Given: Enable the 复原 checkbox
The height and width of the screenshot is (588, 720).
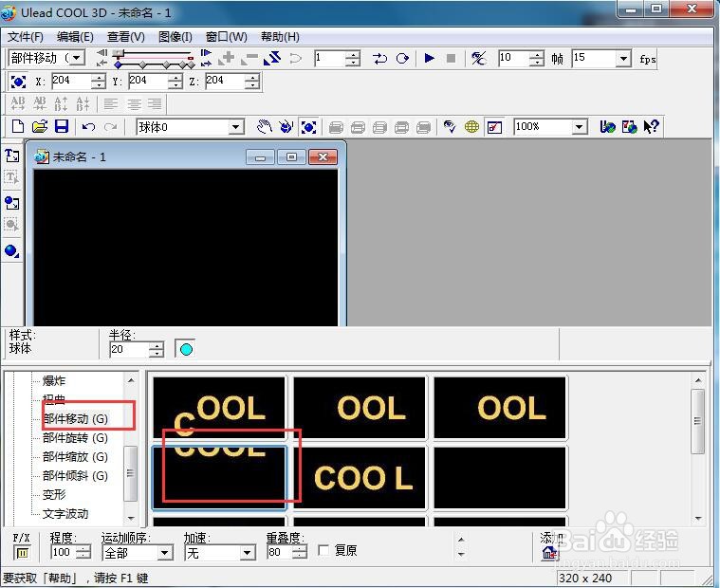Looking at the screenshot, I should 323,550.
